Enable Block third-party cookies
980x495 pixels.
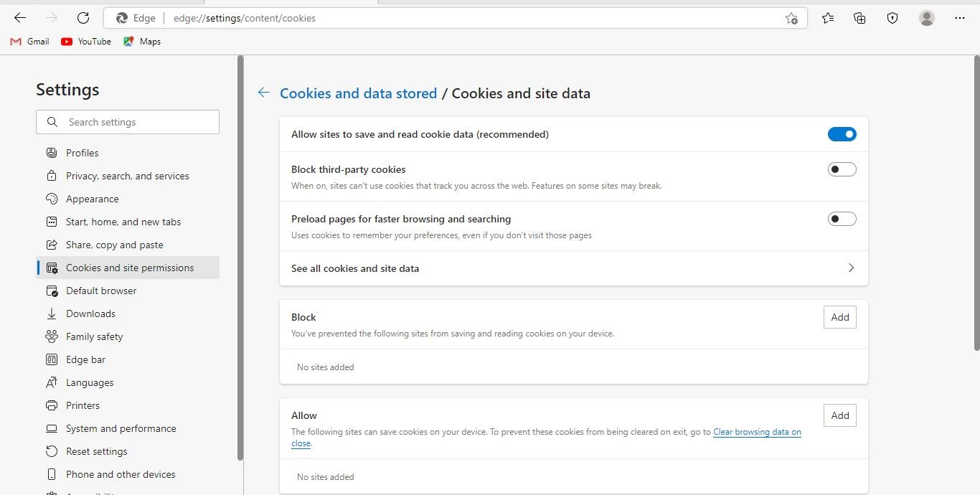click(842, 169)
